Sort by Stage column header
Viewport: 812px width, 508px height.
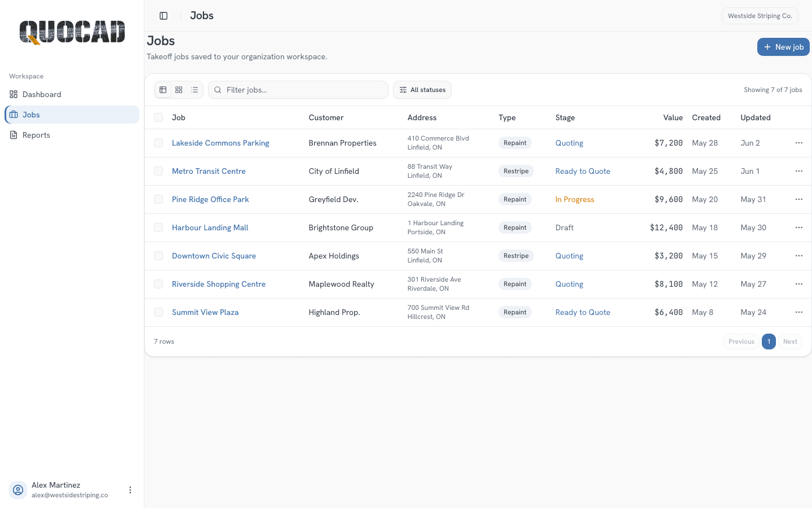click(565, 117)
